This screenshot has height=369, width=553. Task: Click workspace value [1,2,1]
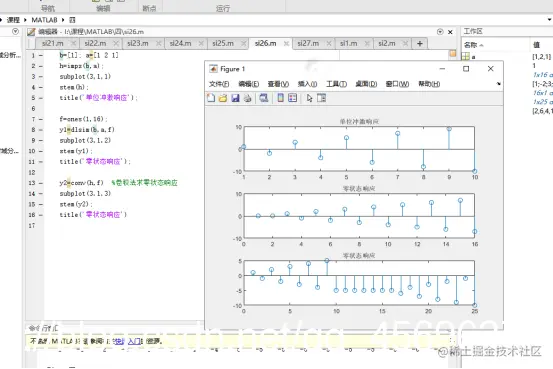point(541,56)
